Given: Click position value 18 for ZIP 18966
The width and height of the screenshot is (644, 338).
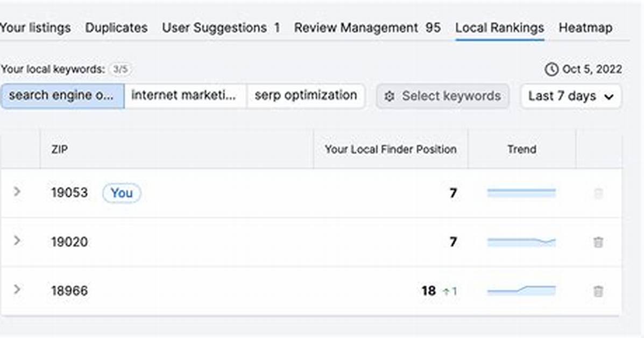Looking at the screenshot, I should (x=428, y=291).
